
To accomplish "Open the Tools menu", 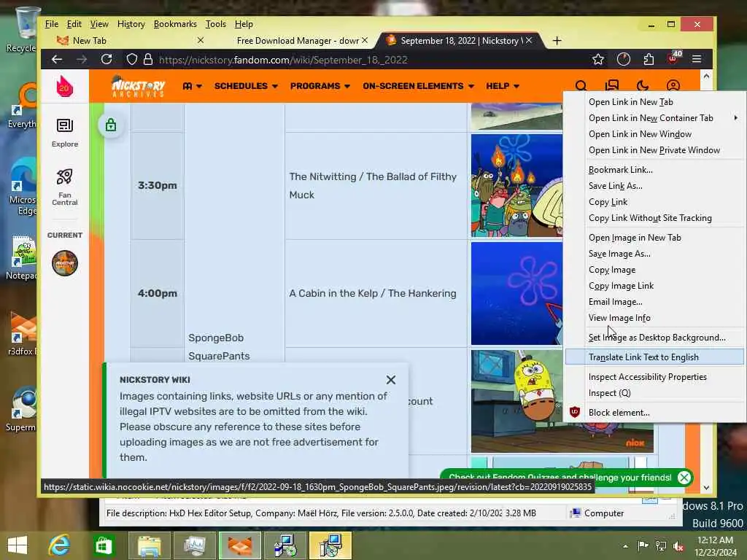I will tap(215, 24).
